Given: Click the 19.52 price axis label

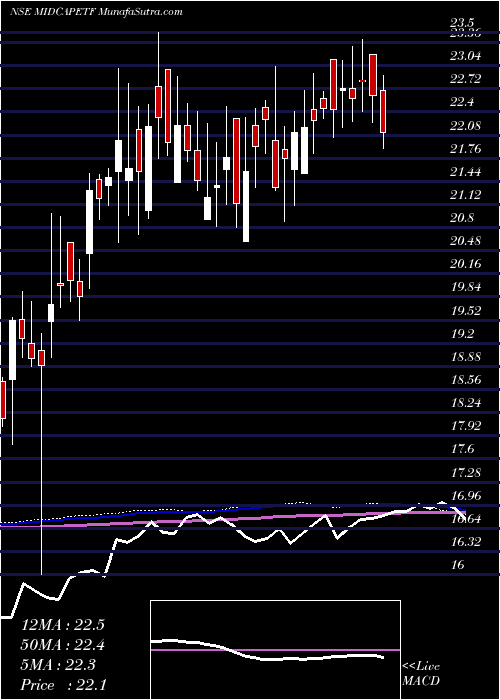Looking at the screenshot, I should click(467, 311).
